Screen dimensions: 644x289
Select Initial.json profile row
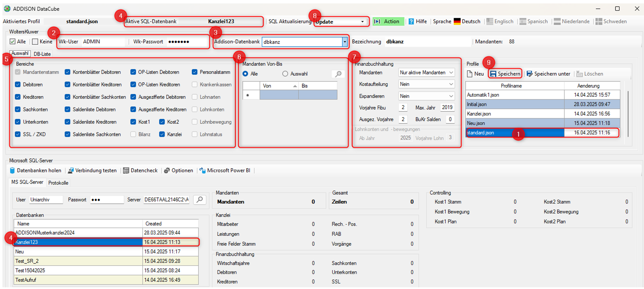pos(543,104)
